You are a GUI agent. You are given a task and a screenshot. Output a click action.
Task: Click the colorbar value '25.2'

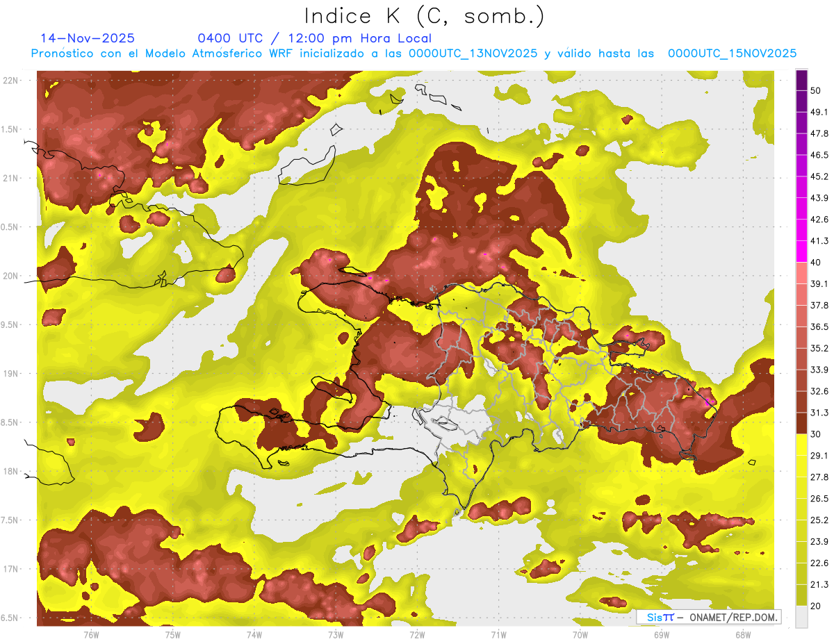819,520
